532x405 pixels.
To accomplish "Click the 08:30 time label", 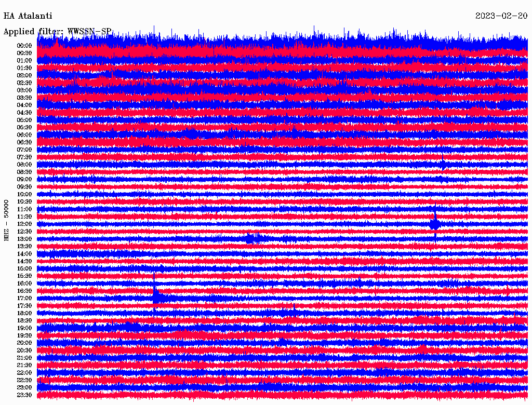I will 24,172.
